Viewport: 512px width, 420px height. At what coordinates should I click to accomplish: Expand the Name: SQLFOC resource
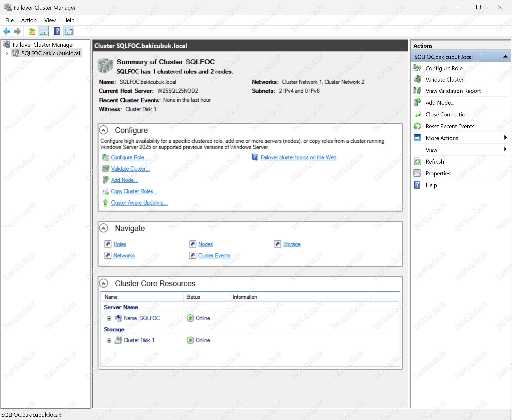coord(109,318)
